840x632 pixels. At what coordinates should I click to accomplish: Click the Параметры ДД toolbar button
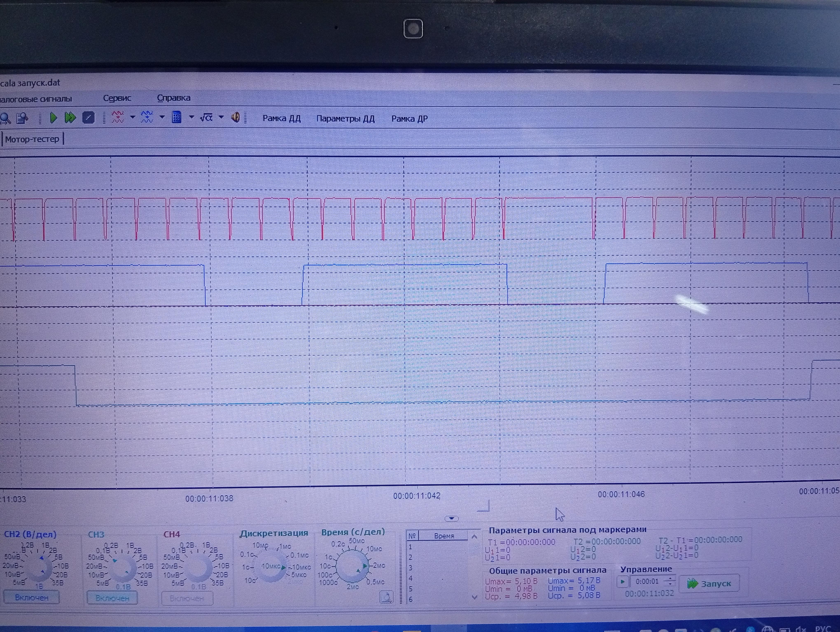345,119
